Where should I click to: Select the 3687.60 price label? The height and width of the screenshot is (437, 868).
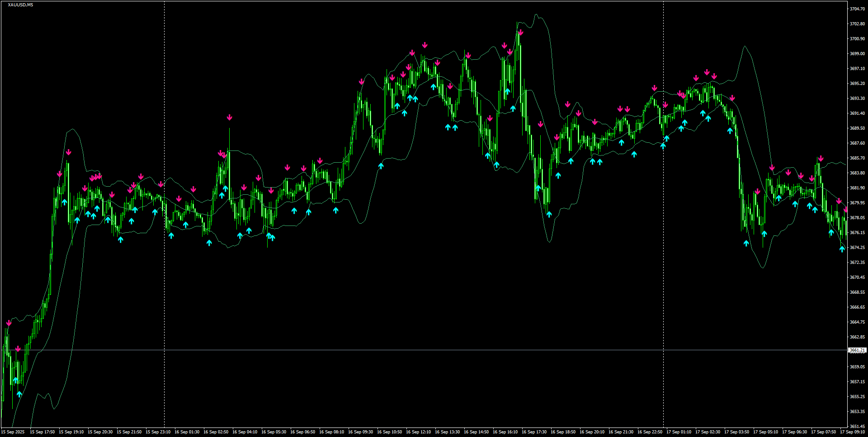[857, 143]
